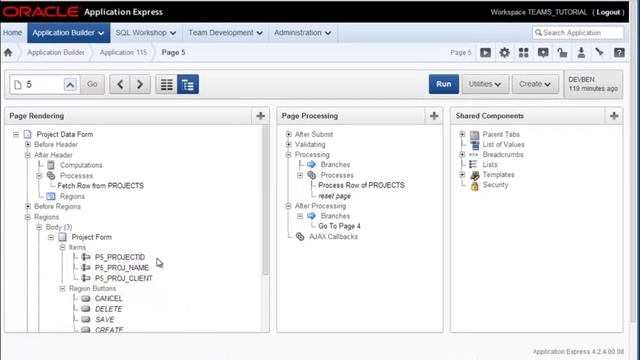
Task: Click the Page Rendering vertical scrollbar
Action: [265, 200]
